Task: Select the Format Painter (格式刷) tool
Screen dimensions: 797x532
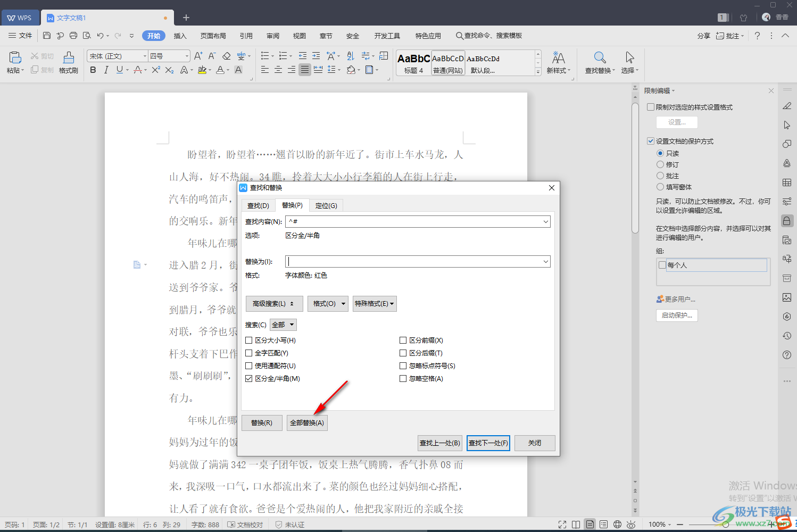Action: pyautogui.click(x=69, y=62)
